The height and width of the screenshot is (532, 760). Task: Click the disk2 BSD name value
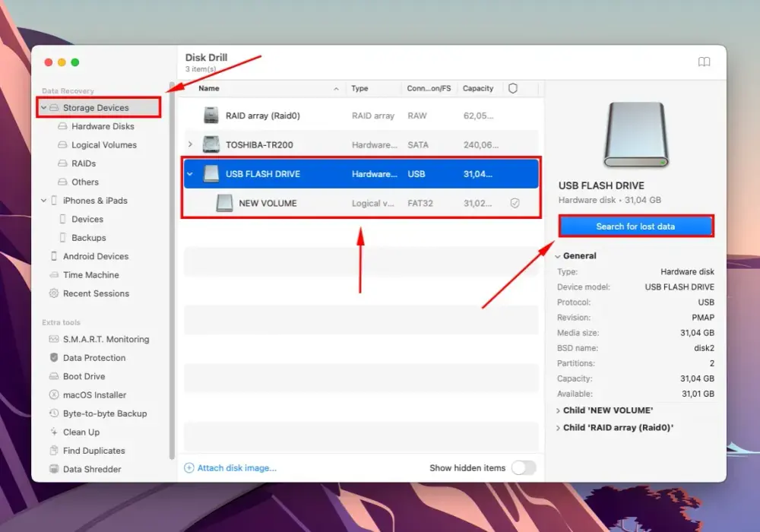click(704, 348)
